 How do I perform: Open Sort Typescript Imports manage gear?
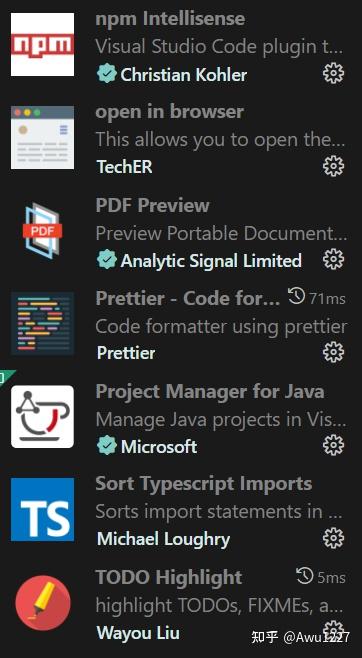click(333, 538)
